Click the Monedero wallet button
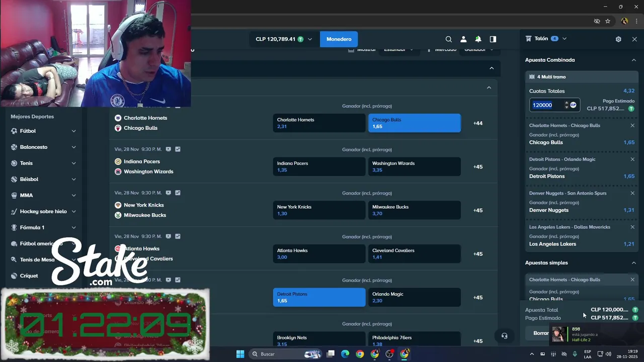This screenshot has width=644, height=362. pos(339,39)
